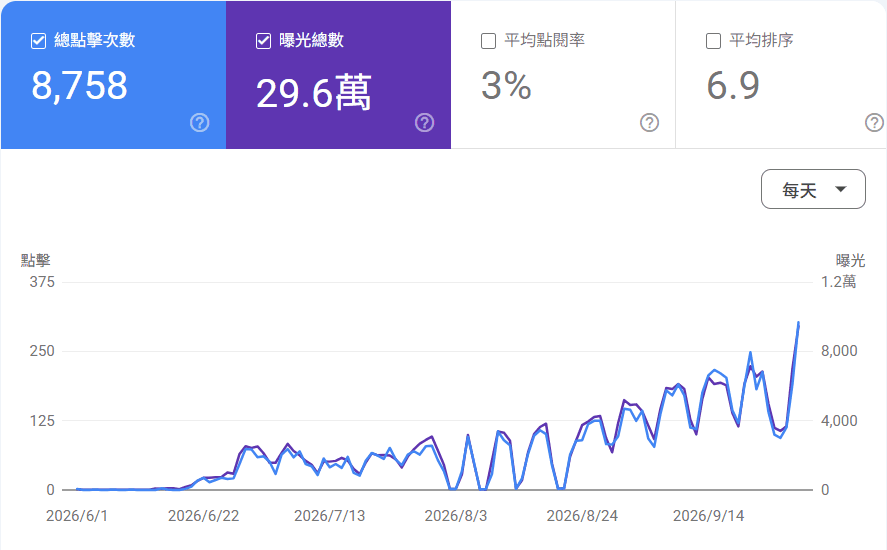This screenshot has height=550, width=887.
Task: Click the 8,000 right axis label
Action: [x=839, y=351]
